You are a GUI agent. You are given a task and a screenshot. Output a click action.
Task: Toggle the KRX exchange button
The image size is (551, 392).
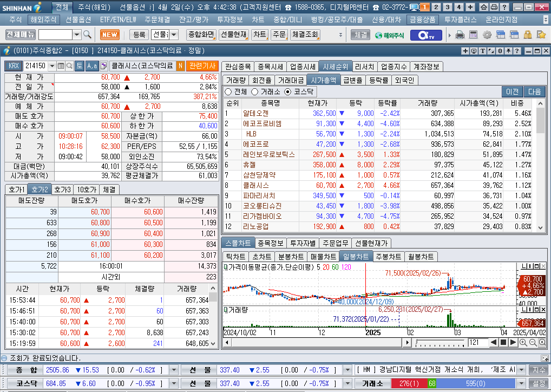point(14,66)
